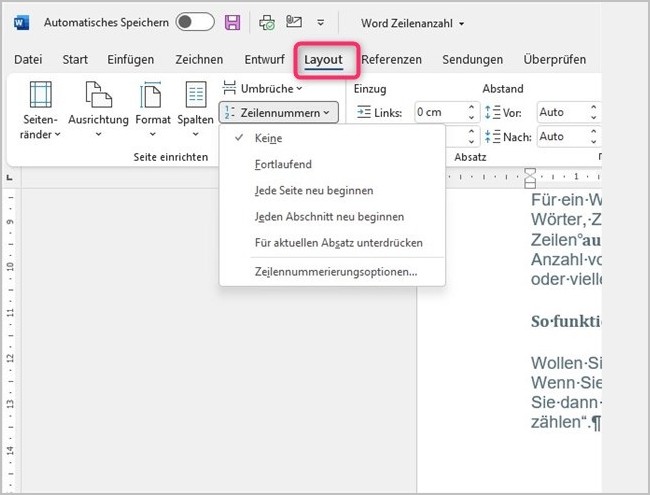Screen dimensions: 650x495
Task: Click the envelope icon in the title bar
Action: click(x=294, y=22)
